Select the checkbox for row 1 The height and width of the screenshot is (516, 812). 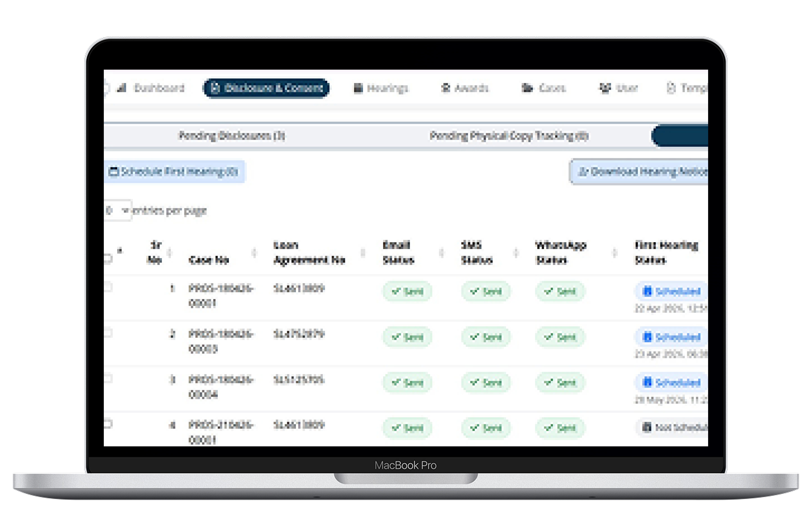[108, 287]
